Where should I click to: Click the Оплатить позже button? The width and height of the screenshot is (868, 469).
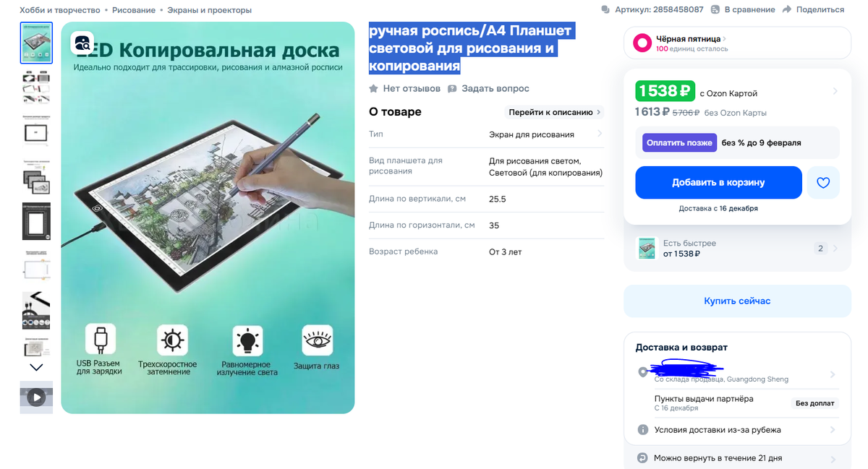(x=679, y=142)
